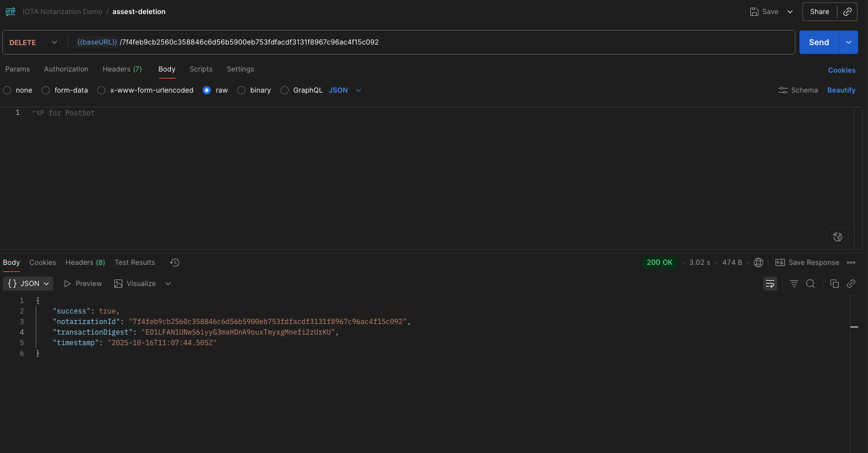
Task: Search the response body with magnifier icon
Action: click(811, 284)
